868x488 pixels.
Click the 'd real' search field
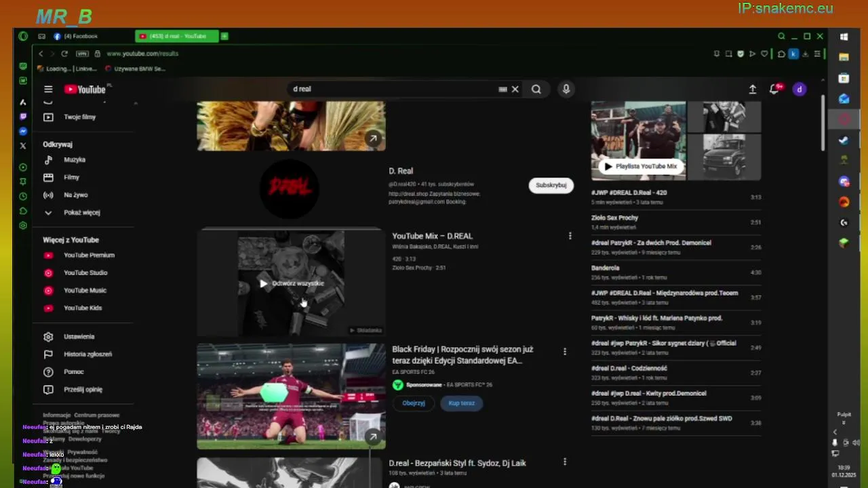tap(393, 89)
